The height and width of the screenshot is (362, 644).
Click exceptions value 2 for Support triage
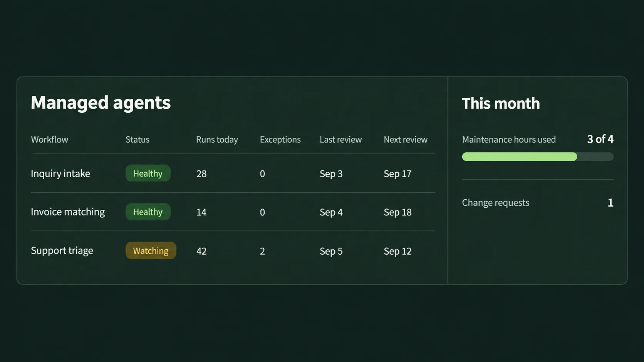tap(262, 251)
